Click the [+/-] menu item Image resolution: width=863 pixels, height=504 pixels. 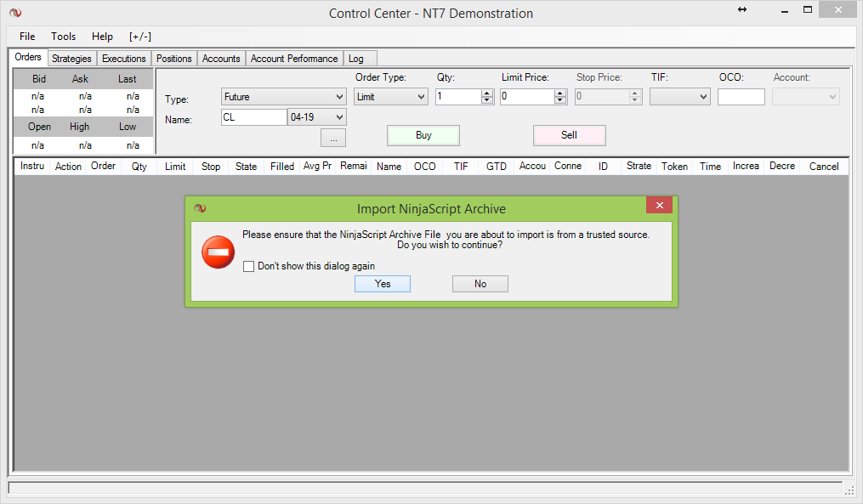click(140, 37)
